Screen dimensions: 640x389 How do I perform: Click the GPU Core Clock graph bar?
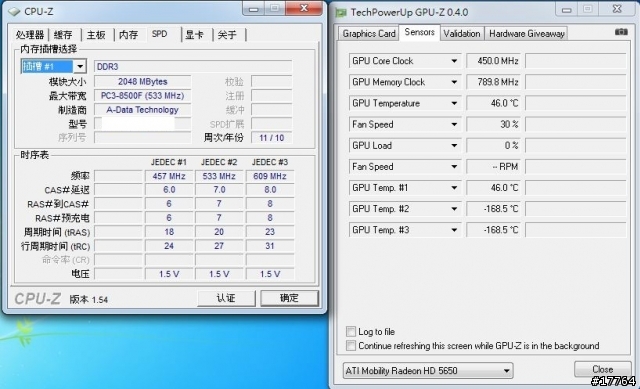click(x=576, y=61)
